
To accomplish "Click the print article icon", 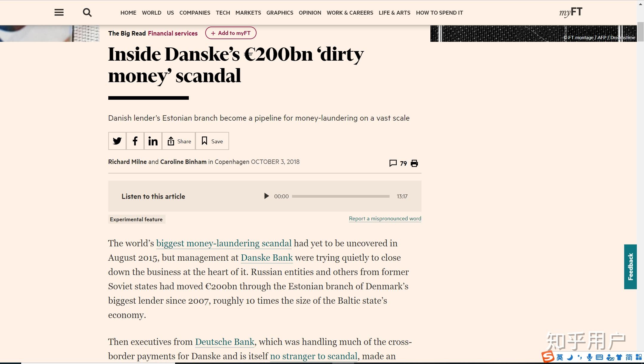I will pyautogui.click(x=414, y=163).
